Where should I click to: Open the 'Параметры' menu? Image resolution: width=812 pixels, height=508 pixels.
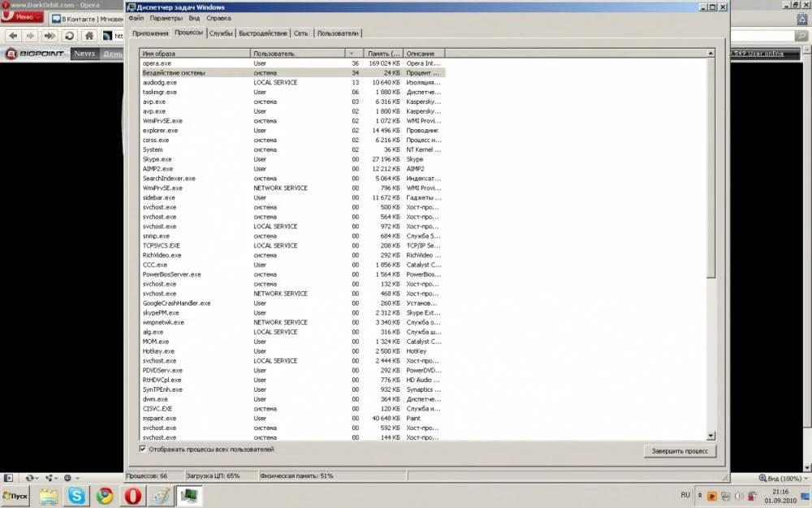[x=166, y=17]
